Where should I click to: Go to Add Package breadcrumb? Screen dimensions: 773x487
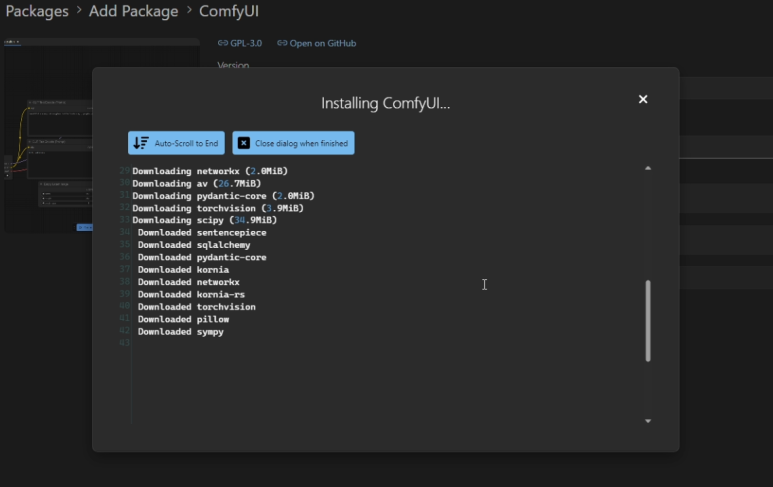(x=134, y=11)
